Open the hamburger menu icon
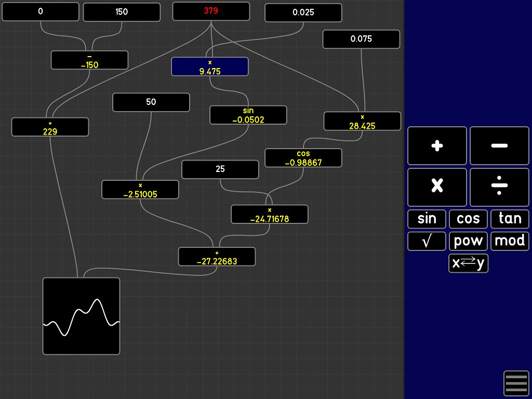 [x=516, y=383]
